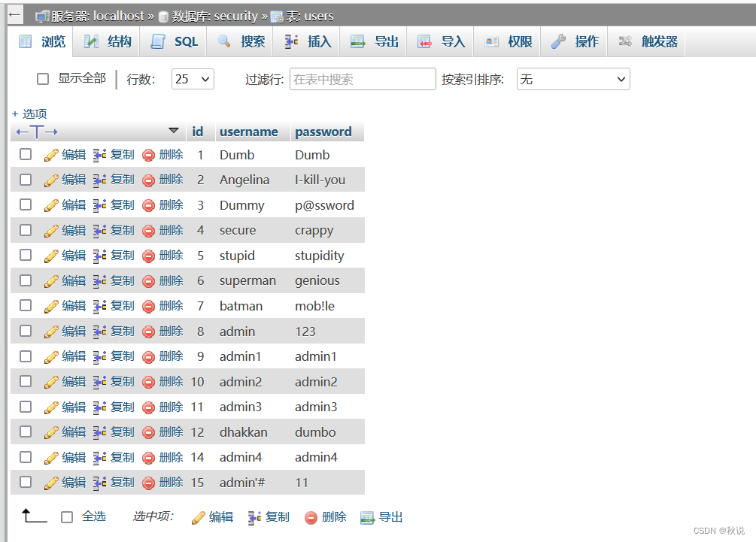Screen dimensions: 756x542
Task: Check the row checkbox for Angelina
Action: [x=26, y=180]
